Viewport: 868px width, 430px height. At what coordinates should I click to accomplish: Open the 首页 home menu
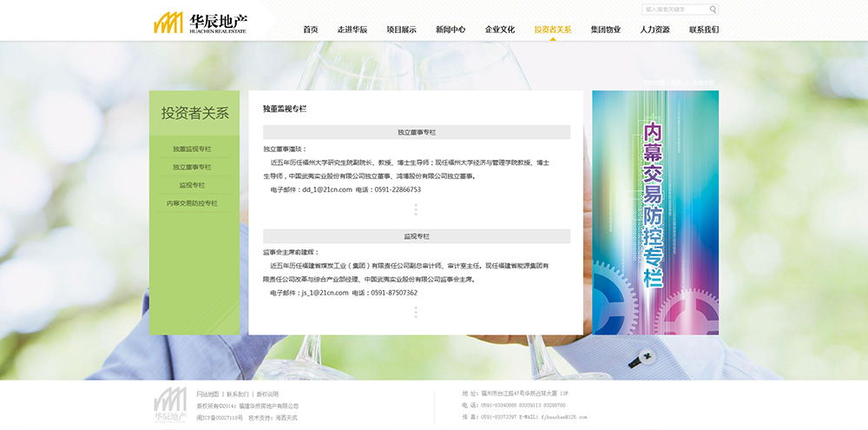point(310,30)
